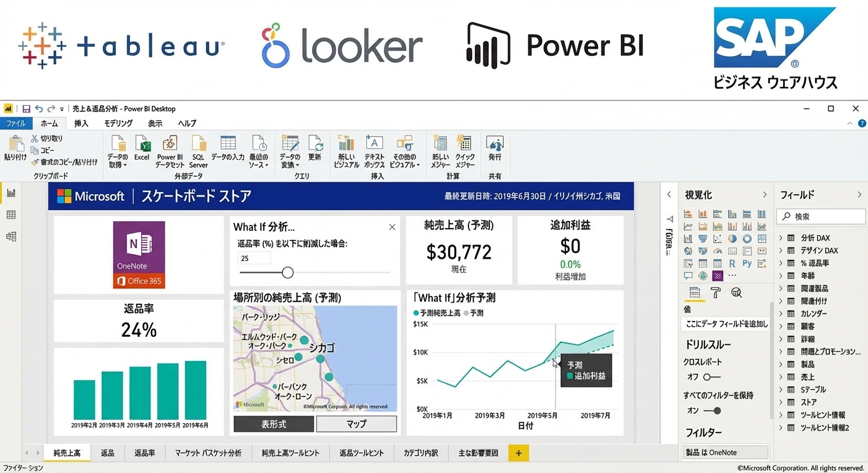Click the フィールド 検索 search box
The width and height of the screenshot is (868, 473).
(821, 217)
